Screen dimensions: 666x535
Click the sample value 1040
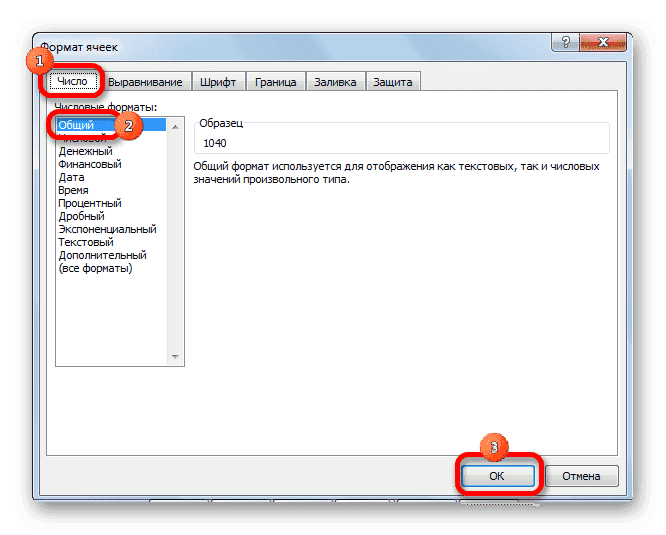pos(215,143)
